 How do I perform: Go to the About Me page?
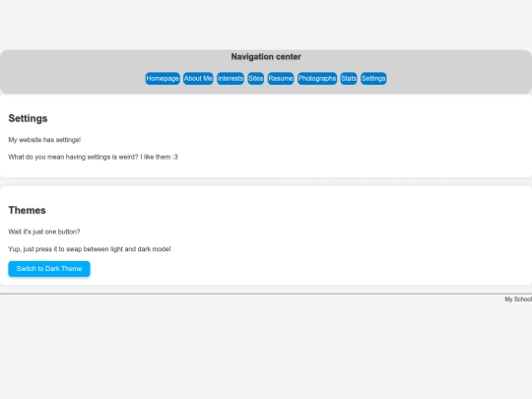click(198, 79)
